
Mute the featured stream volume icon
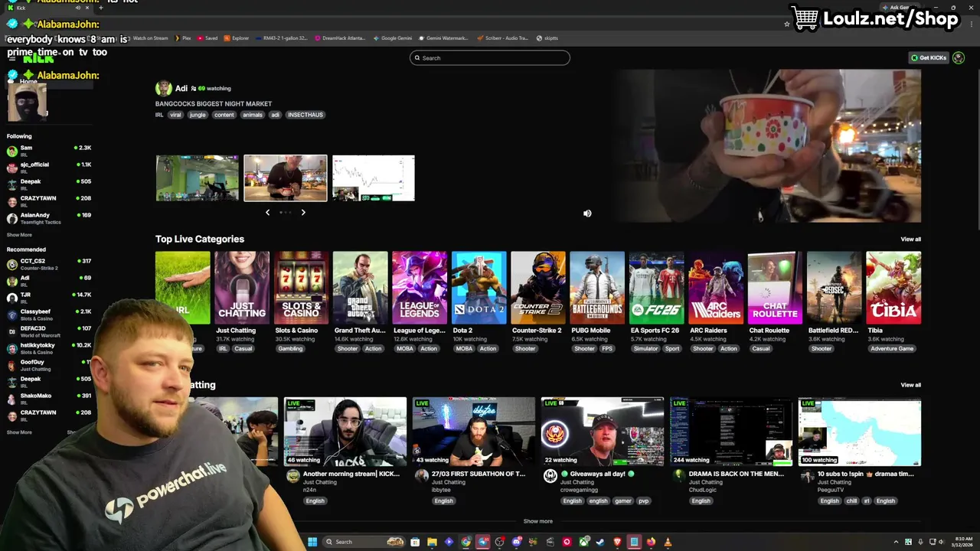pyautogui.click(x=587, y=214)
